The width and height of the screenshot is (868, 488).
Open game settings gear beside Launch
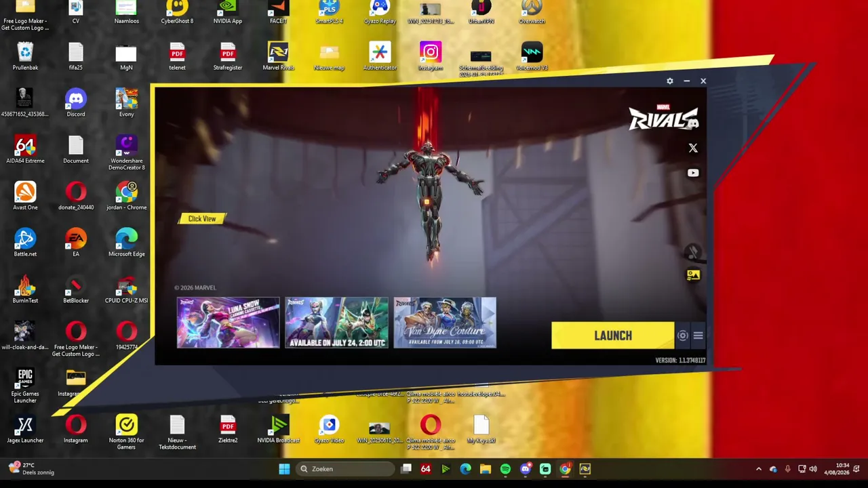point(683,335)
